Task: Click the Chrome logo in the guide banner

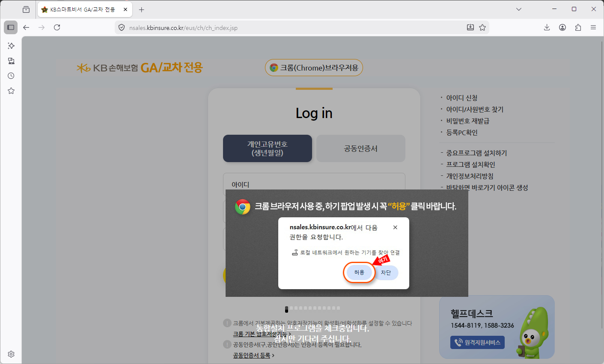Action: pos(242,207)
